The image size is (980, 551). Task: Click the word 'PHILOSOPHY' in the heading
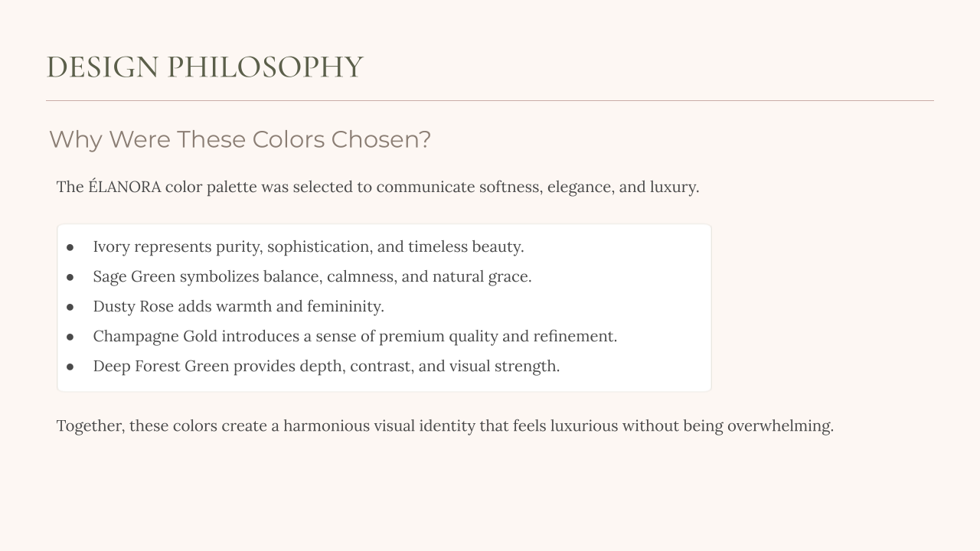tap(265, 67)
